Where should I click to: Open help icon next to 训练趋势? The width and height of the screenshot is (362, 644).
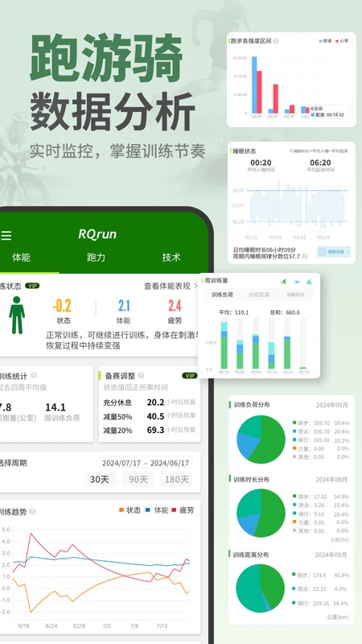tap(32, 511)
